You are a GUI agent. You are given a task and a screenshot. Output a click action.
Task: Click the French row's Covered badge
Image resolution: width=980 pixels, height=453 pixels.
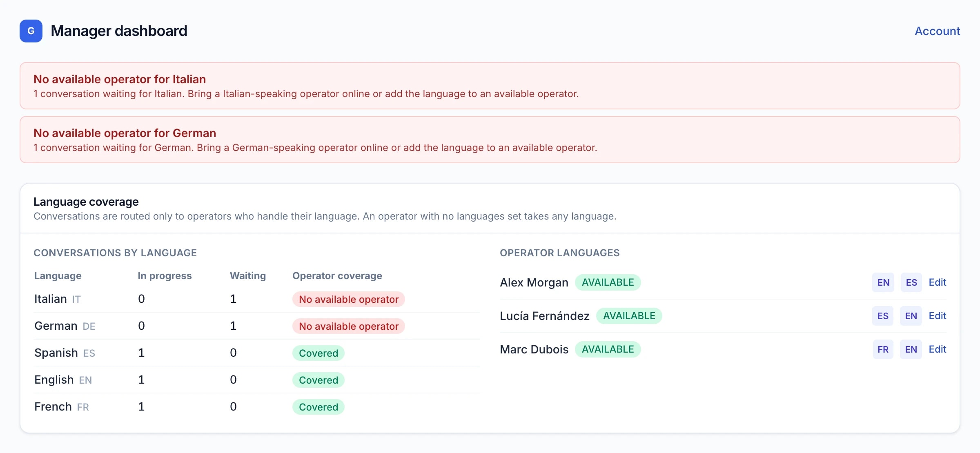(318, 407)
